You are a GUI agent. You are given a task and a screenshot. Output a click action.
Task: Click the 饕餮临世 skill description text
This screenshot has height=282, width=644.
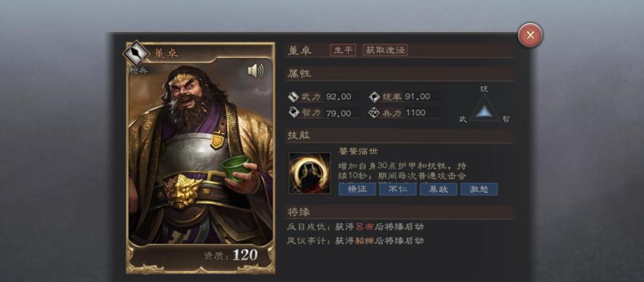click(402, 171)
